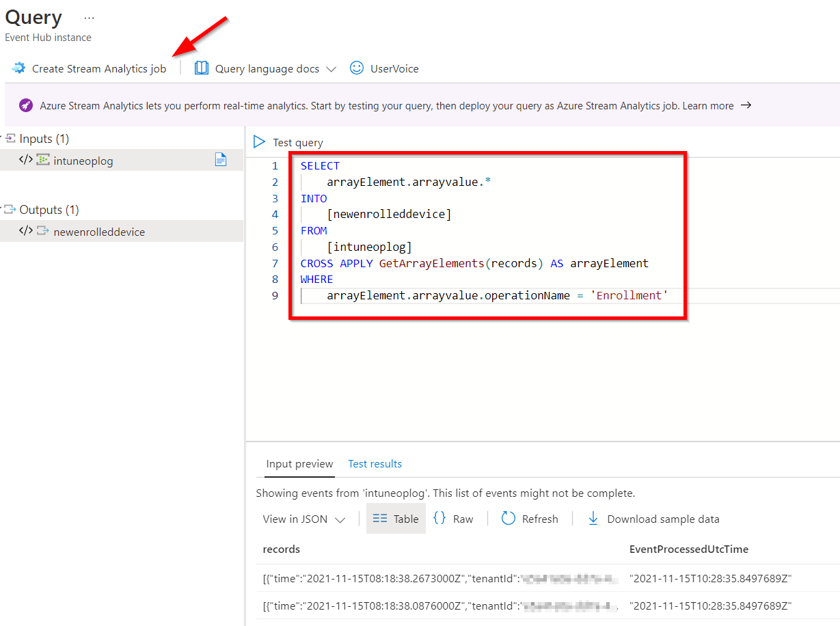
Task: Click the Create Stream Analytics job icon
Action: [x=18, y=68]
